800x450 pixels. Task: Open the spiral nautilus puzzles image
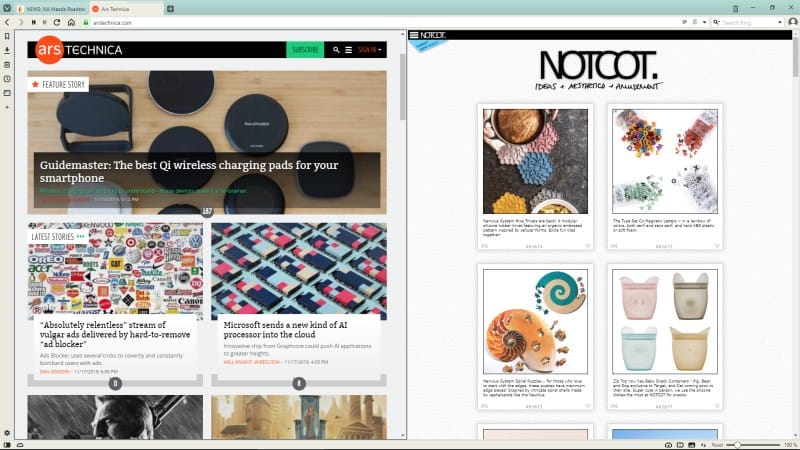[x=535, y=321]
